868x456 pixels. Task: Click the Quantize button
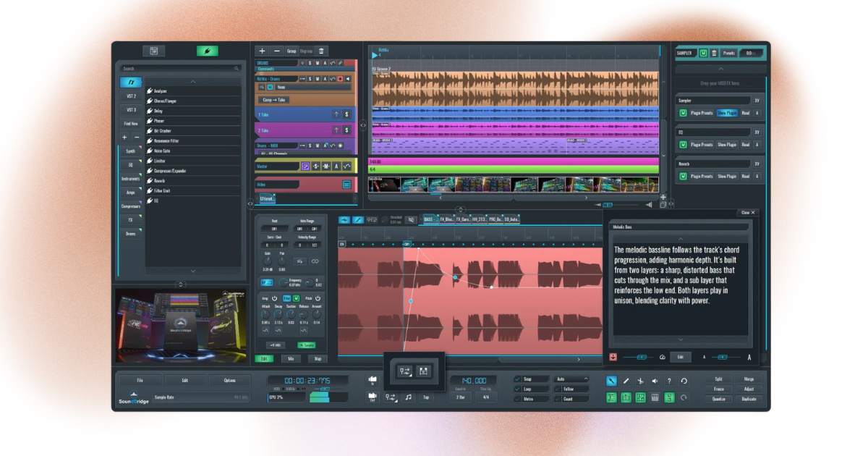(718, 399)
